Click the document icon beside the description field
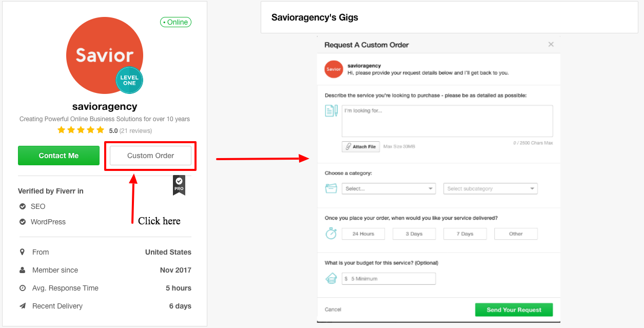Screen dimensions: 644x328 (331, 110)
